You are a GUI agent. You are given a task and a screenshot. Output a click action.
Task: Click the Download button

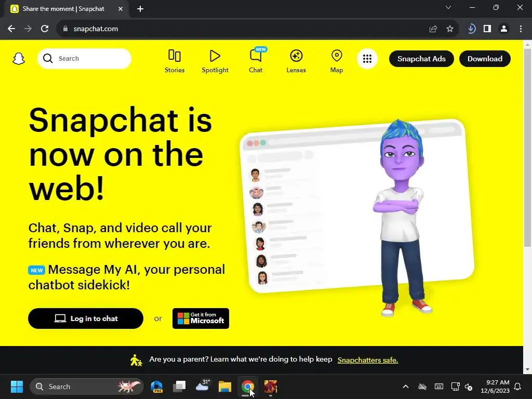click(485, 59)
